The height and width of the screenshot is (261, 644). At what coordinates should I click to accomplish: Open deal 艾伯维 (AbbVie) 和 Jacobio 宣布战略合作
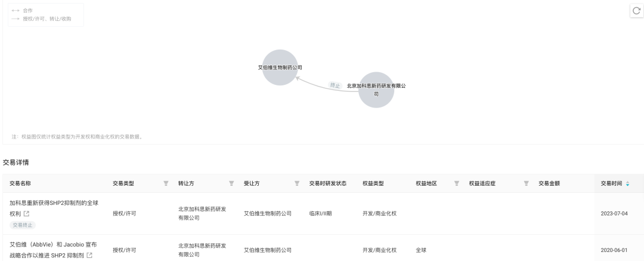click(54, 250)
